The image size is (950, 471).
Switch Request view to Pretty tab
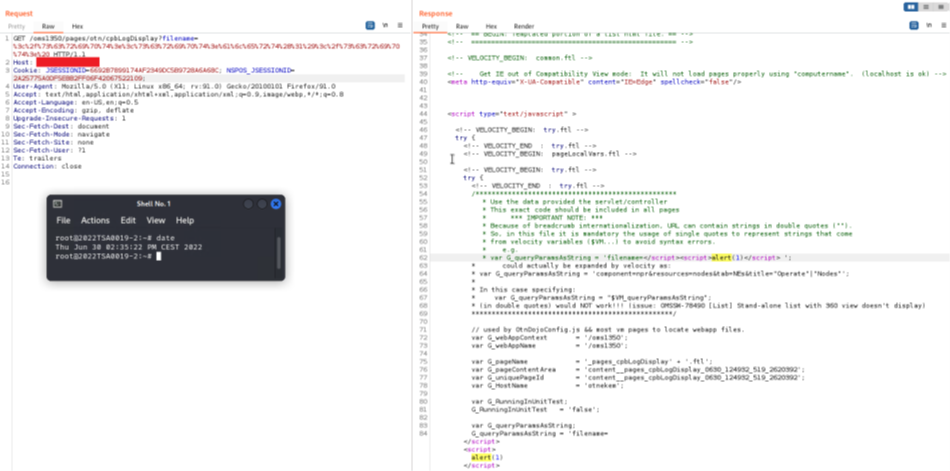pos(17,27)
